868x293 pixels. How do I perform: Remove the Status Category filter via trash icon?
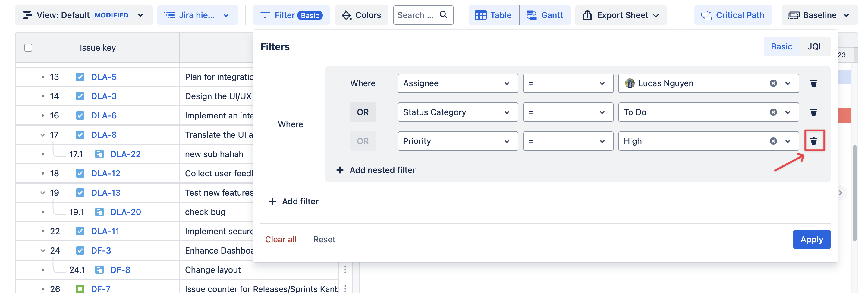click(x=813, y=112)
